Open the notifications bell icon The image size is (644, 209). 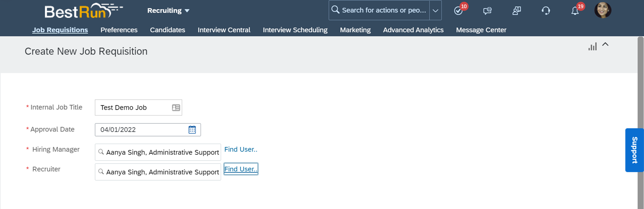point(575,11)
